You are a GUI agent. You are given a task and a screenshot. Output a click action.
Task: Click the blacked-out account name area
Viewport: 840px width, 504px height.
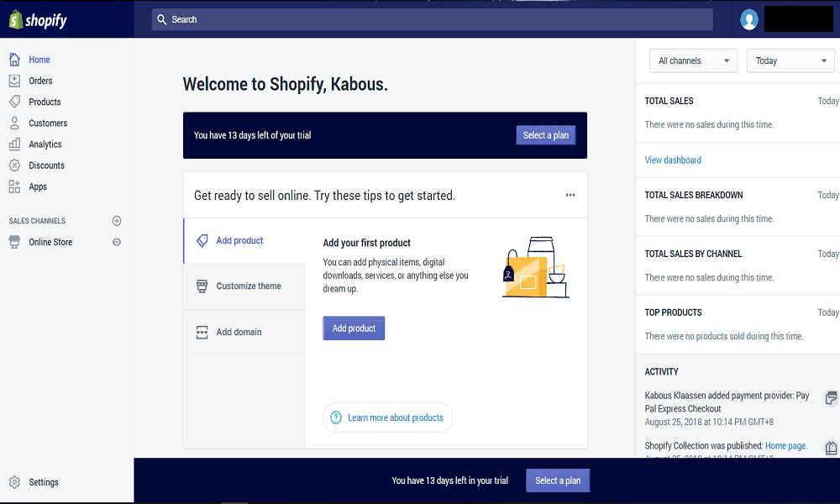click(798, 19)
